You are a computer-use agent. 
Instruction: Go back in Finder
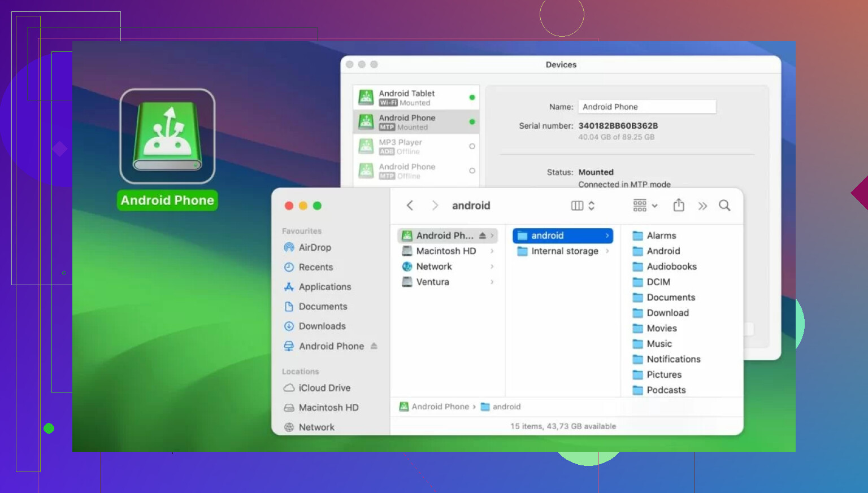[x=410, y=206]
